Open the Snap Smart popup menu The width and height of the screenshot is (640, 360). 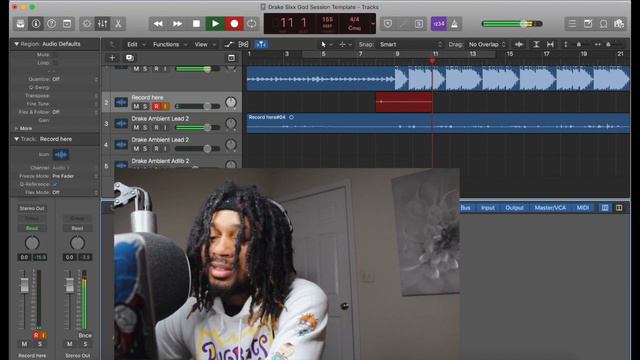coord(410,44)
